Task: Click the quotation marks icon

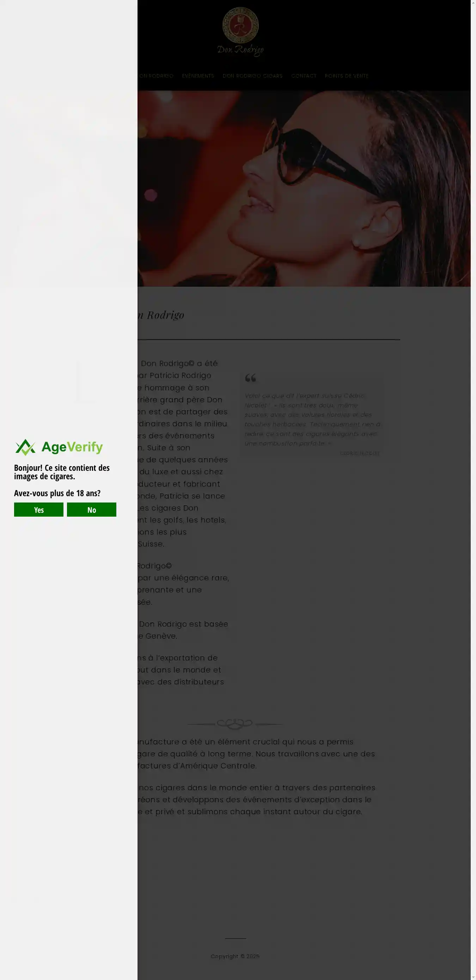Action: point(250,378)
